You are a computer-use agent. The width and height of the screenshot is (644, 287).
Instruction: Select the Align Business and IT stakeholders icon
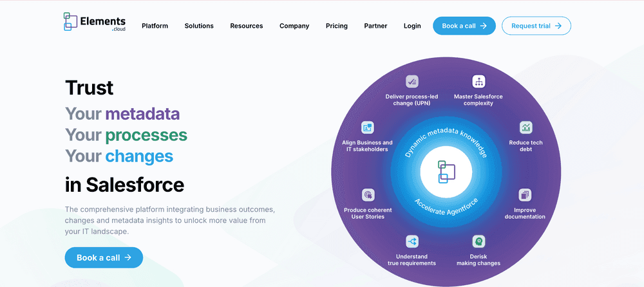click(x=367, y=127)
